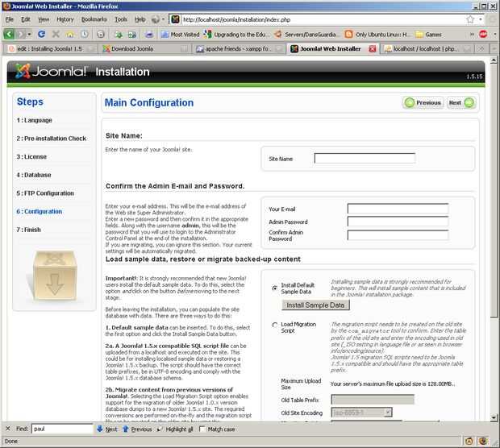Open the back/forward history dropdown arrow
Screen dimensions: 500x448
coord(29,34)
